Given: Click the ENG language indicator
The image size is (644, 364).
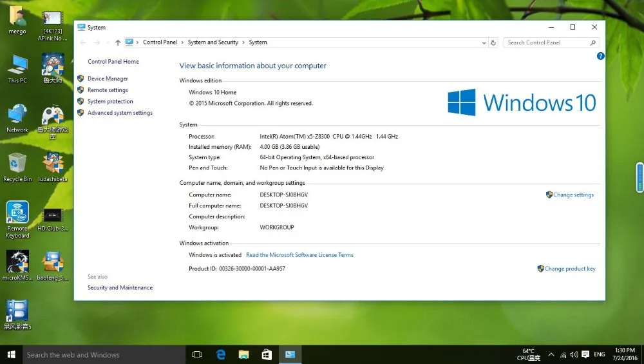Looking at the screenshot, I should click(x=599, y=354).
